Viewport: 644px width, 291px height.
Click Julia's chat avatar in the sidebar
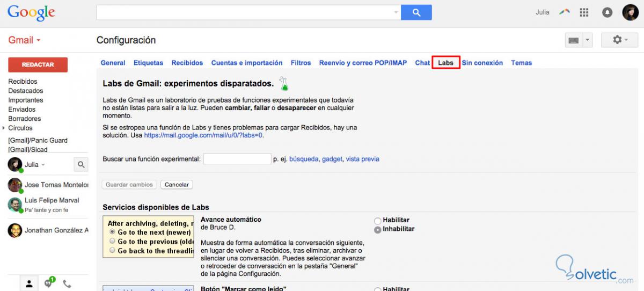point(14,164)
